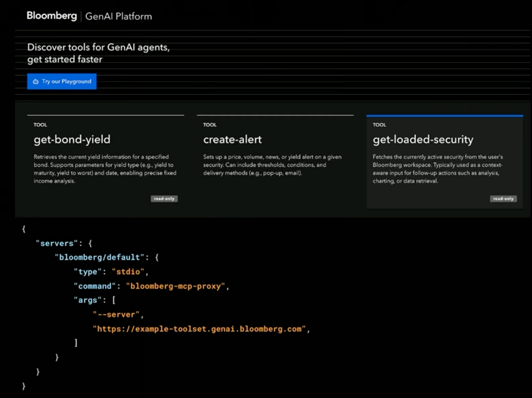Click read-only badge on get-bond-yield card
Screen dimensions: 532x398
(x=164, y=199)
